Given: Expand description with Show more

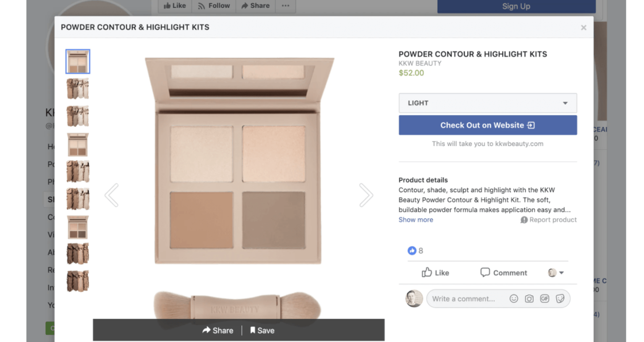Looking at the screenshot, I should [416, 220].
